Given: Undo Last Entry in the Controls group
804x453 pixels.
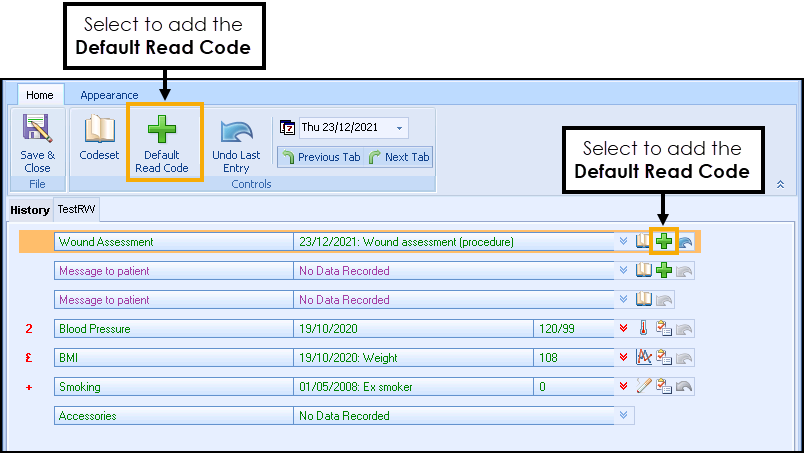Looking at the screenshot, I should tap(236, 142).
